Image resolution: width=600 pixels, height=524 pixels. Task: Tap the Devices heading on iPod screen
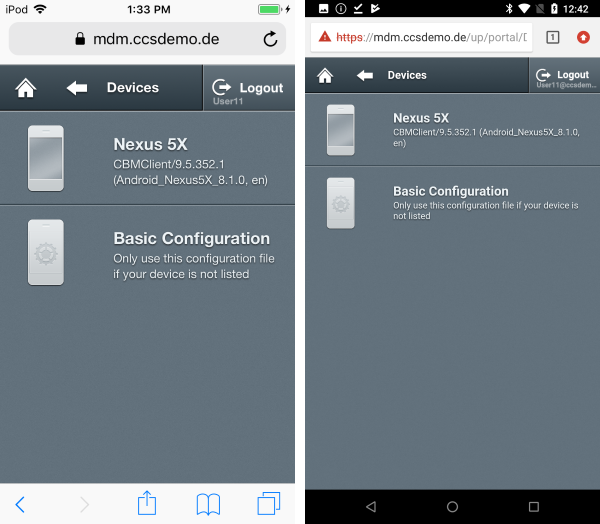tap(133, 88)
